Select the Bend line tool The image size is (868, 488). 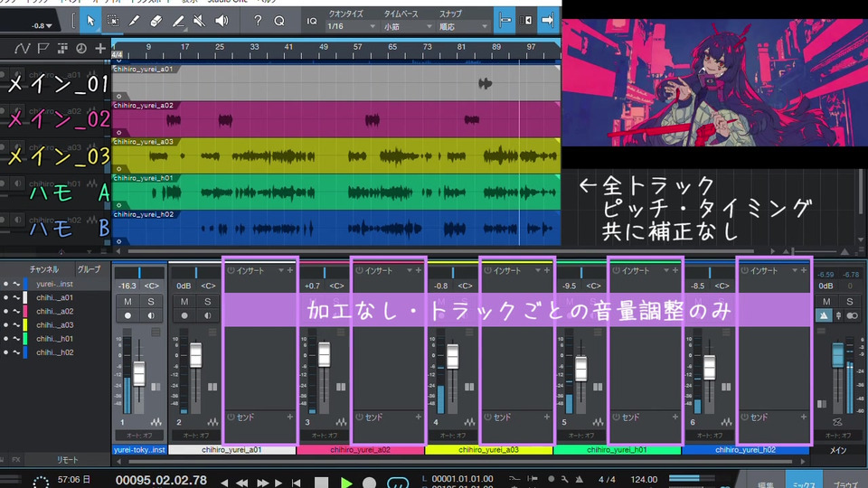click(x=178, y=21)
